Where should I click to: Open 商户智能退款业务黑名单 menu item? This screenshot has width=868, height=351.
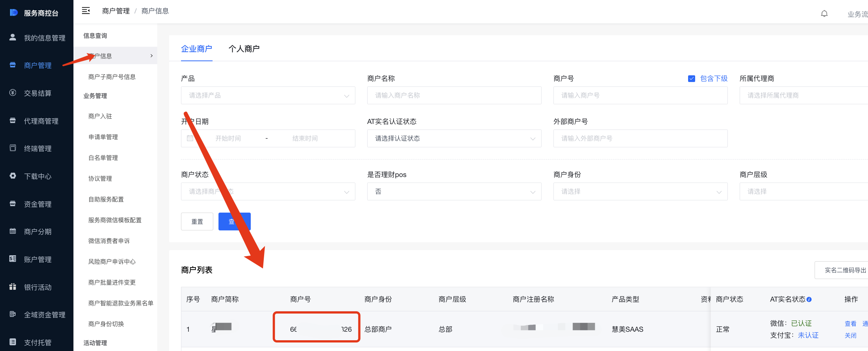point(121,303)
